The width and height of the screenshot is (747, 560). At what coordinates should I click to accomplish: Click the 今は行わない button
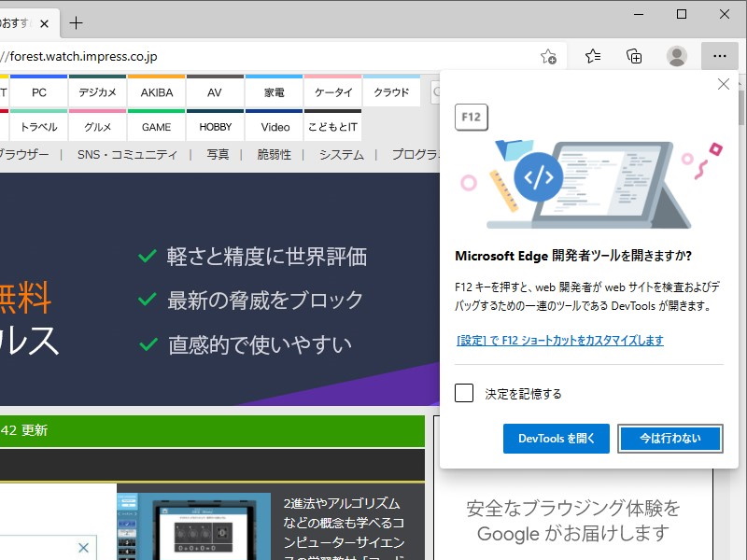pos(670,439)
